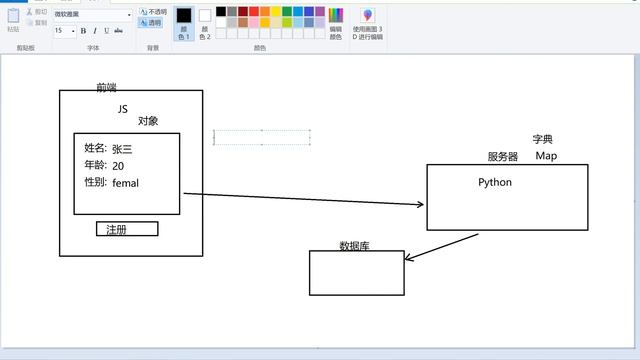Click the 字典 text on the canvas
640x360 pixels.
click(542, 139)
